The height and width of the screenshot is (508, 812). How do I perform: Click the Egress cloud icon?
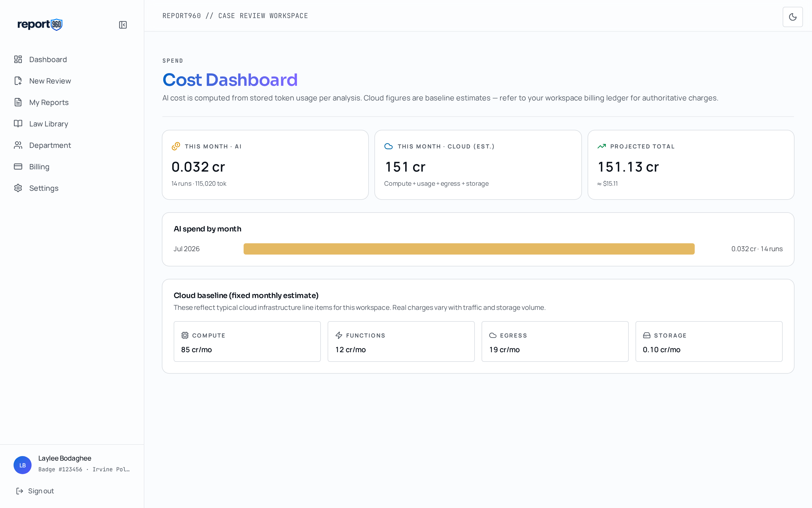point(493,335)
